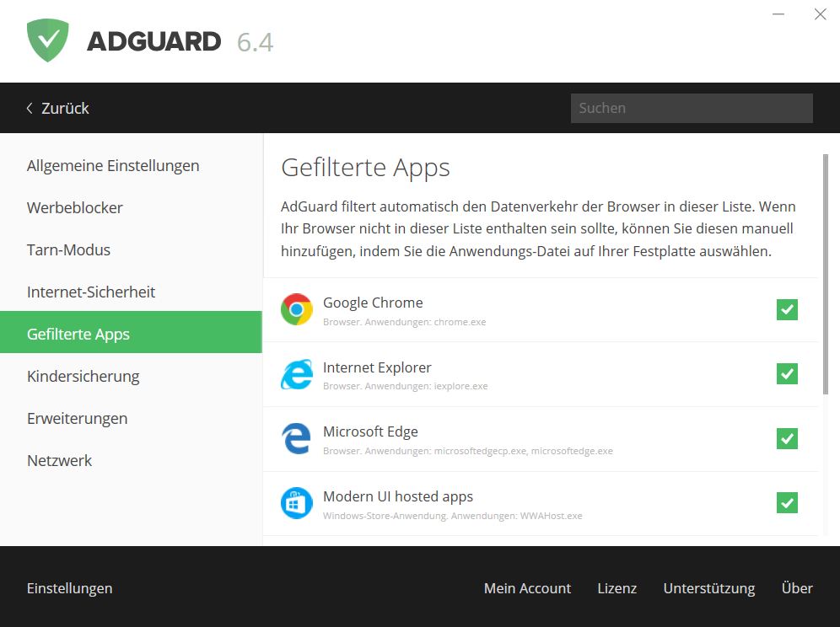
Task: Select the Google Chrome app name
Action: point(373,303)
